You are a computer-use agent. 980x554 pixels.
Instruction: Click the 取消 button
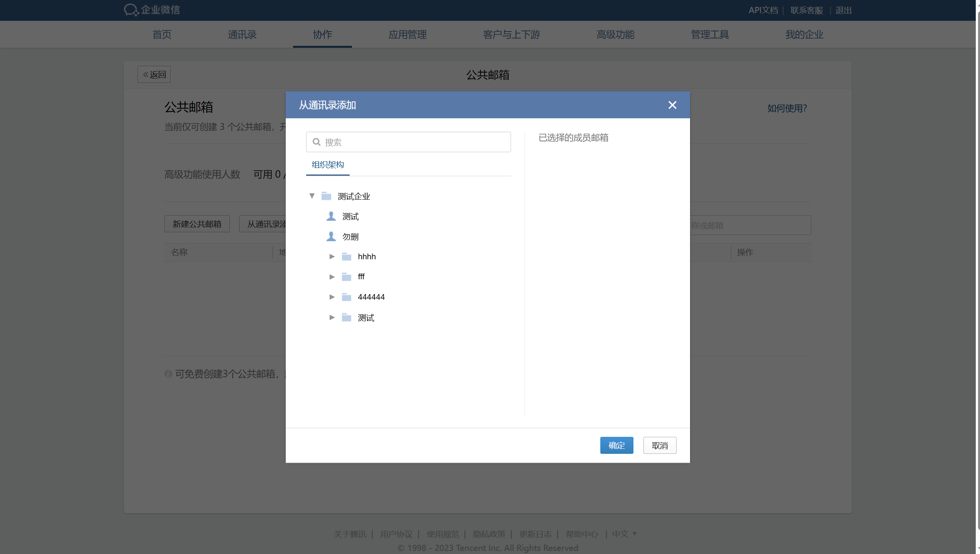(659, 445)
